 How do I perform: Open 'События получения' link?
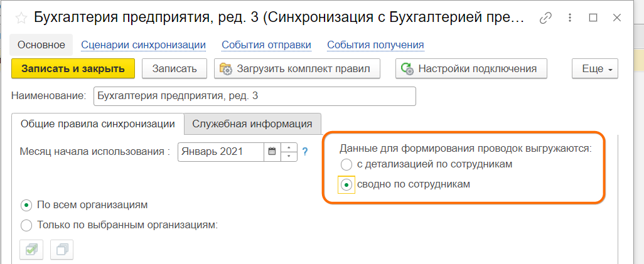pyautogui.click(x=375, y=45)
